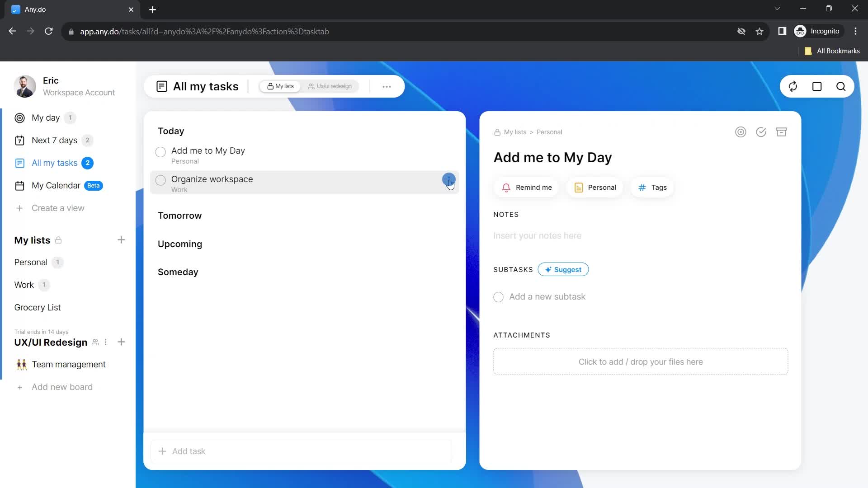
Task: Click the reminder bell icon
Action: [x=506, y=187]
